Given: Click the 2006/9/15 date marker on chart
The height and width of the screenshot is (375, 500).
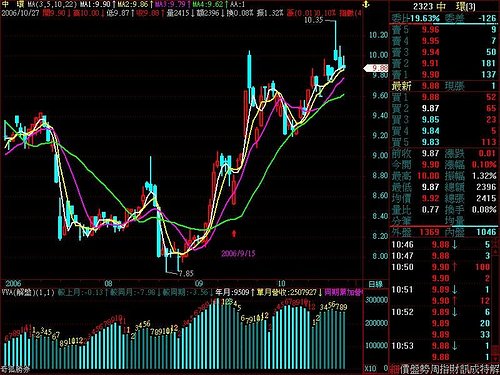Looking at the screenshot, I should 238,253.
